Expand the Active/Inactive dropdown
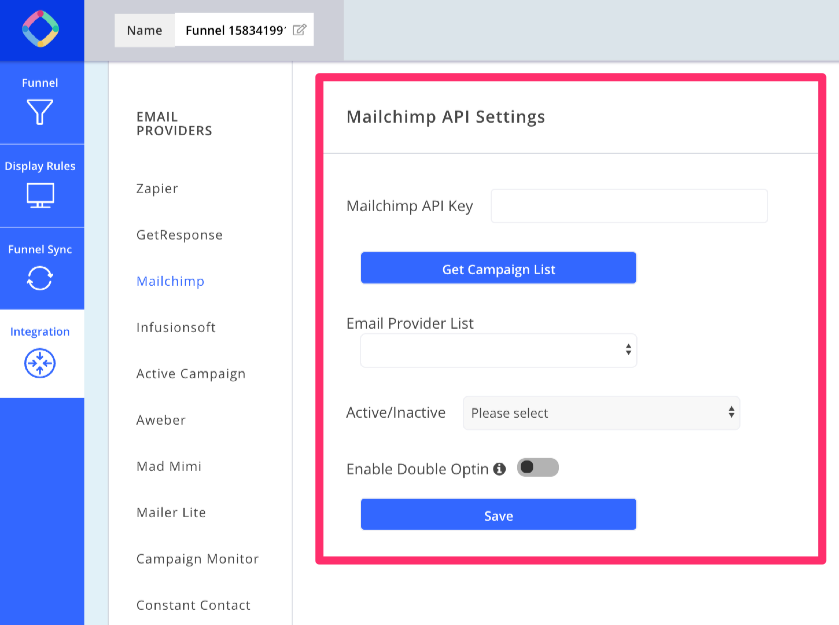Viewport: 839px width, 625px height. click(x=601, y=413)
